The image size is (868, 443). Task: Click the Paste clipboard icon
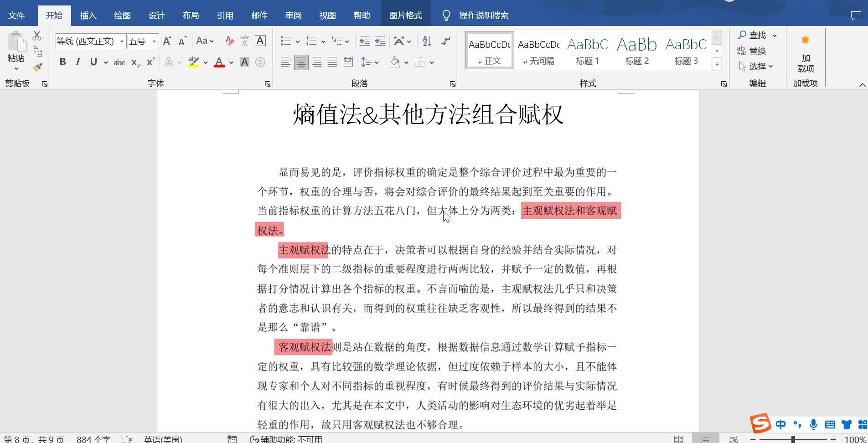[x=17, y=42]
